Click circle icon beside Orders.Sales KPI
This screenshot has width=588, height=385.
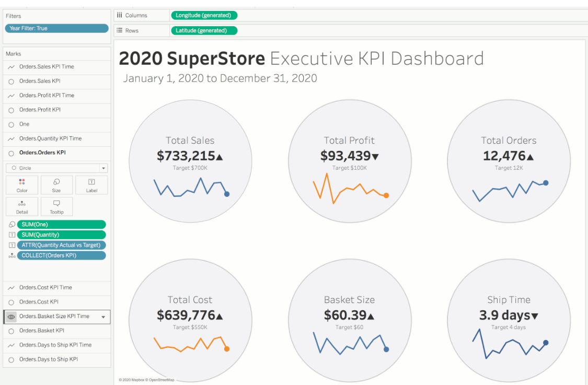(11, 81)
